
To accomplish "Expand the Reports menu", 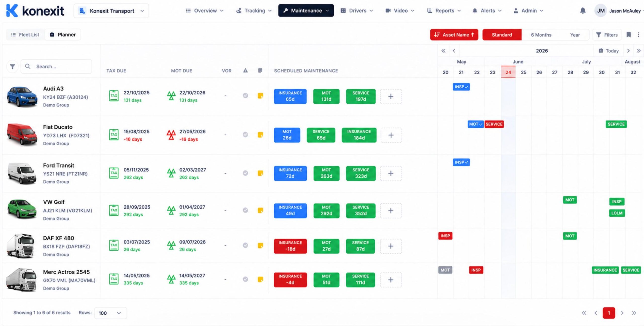I will [x=444, y=11].
